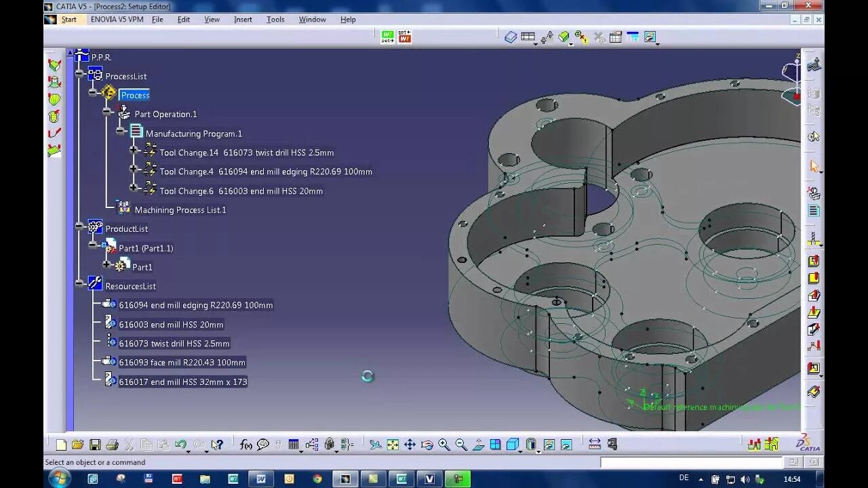This screenshot has height=488, width=868.
Task: Click the arrow Select tool in right toolbar
Action: [814, 166]
